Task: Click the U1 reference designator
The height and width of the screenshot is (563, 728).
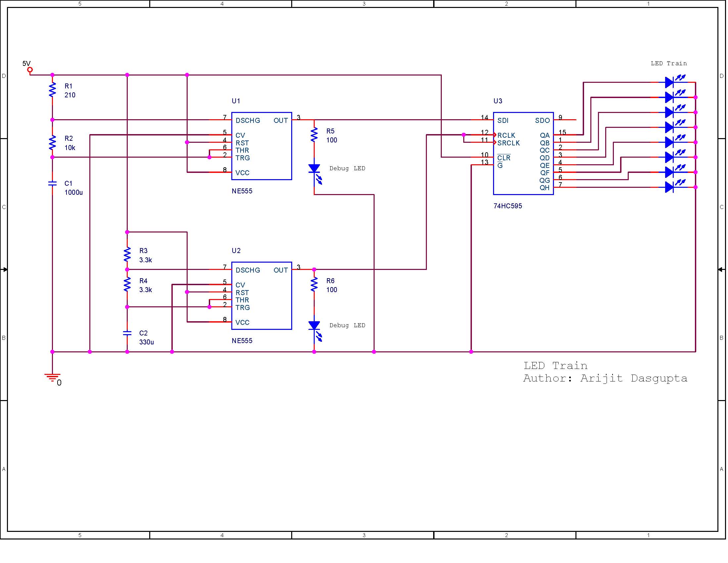Action: click(x=236, y=101)
